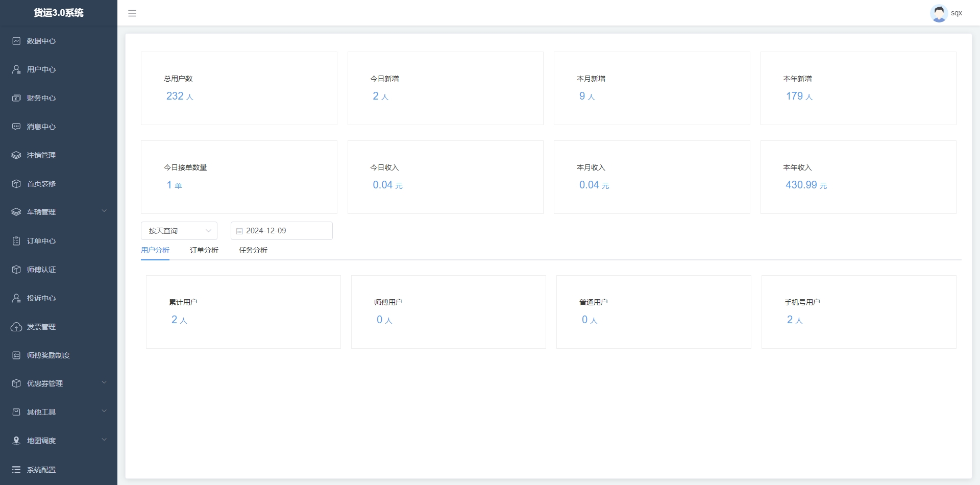The width and height of the screenshot is (980, 485).
Task: Open the 按天查询 query type dropdown
Action: pyautogui.click(x=179, y=231)
